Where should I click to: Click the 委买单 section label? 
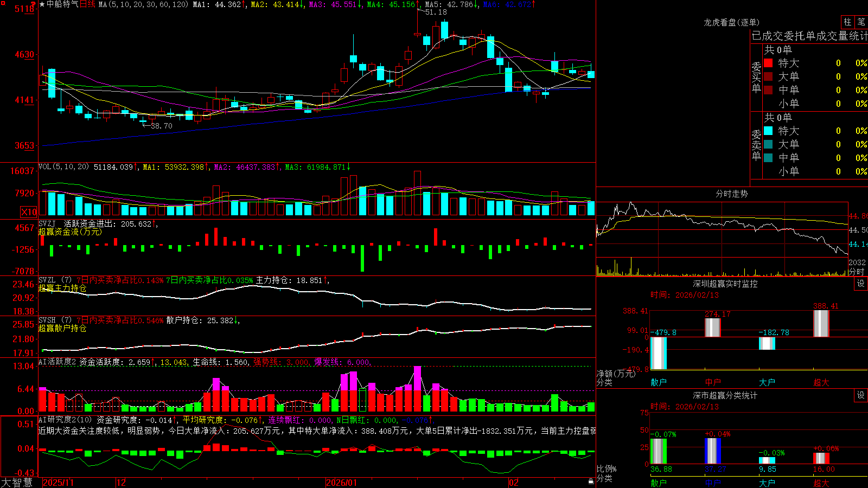point(756,78)
